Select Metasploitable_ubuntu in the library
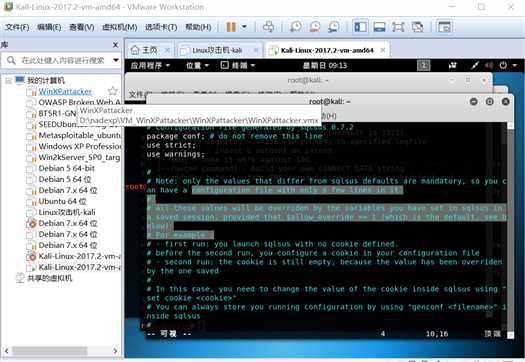 pyautogui.click(x=79, y=135)
